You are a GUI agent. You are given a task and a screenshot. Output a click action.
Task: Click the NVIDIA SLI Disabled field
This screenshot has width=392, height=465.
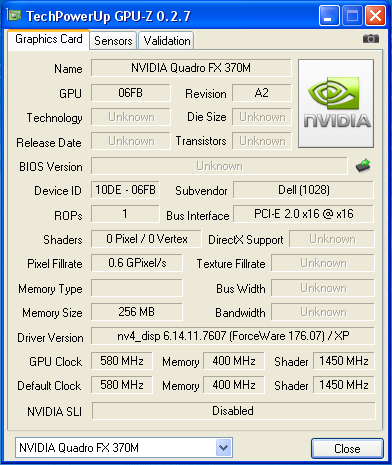point(233,411)
